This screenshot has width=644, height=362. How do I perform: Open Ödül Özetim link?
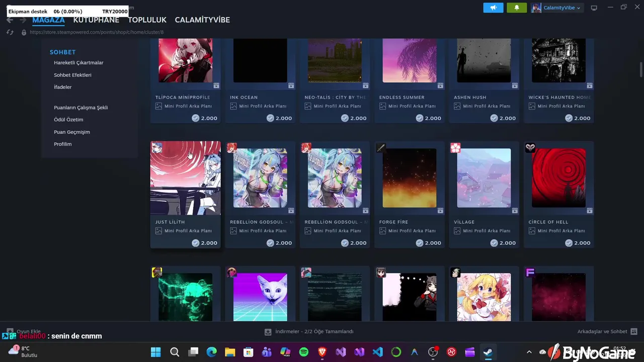[x=68, y=120]
